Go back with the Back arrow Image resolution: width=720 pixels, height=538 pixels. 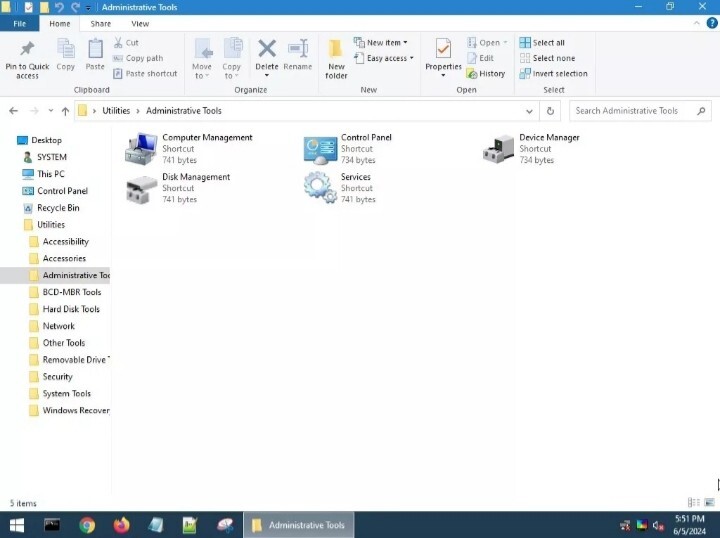pos(14,111)
